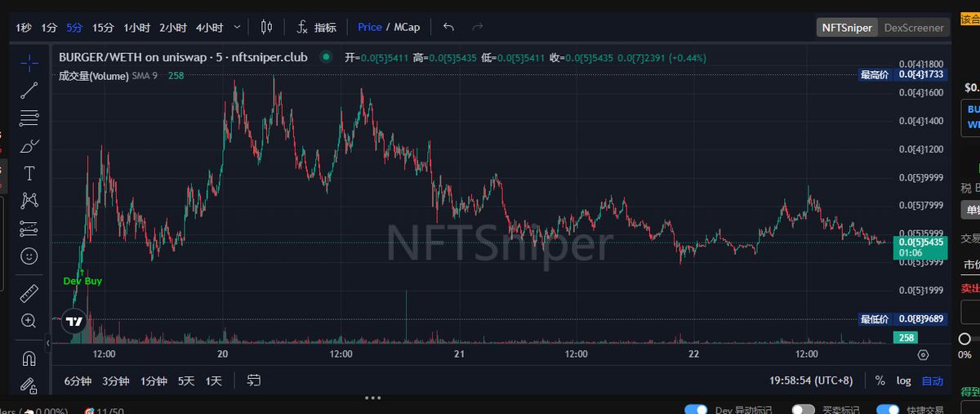Open the emoji icons tool
Viewport: 980px width, 414px height.
(29, 256)
